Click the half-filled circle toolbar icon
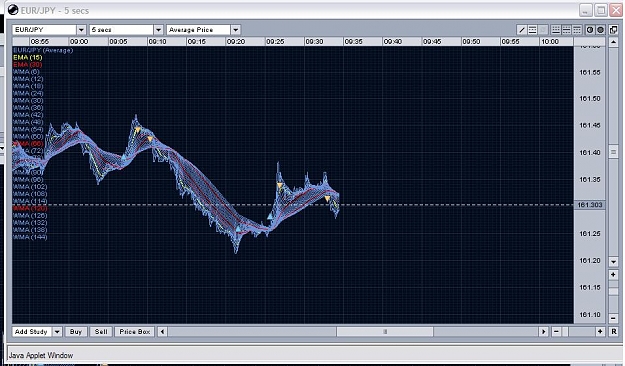625x366 pixels. pyautogui.click(x=590, y=30)
